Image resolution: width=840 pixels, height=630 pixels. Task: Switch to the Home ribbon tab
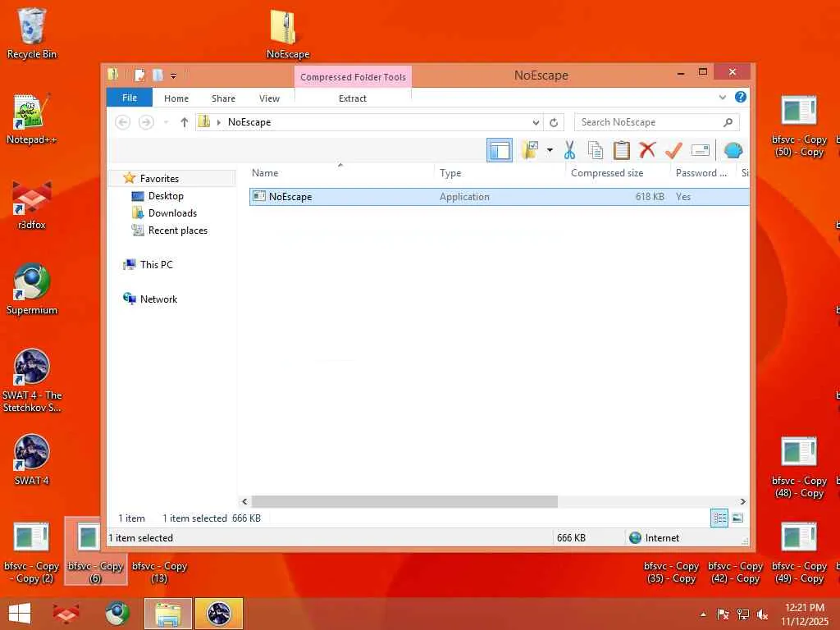click(x=176, y=98)
